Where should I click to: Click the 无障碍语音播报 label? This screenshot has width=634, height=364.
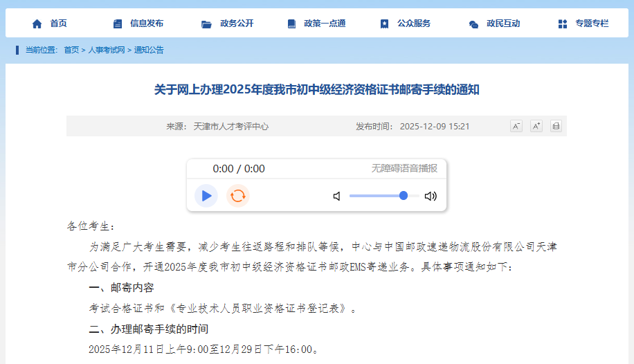pyautogui.click(x=404, y=168)
